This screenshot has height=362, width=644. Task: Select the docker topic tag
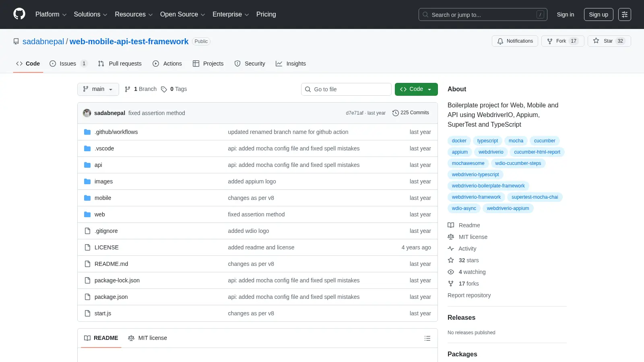(x=459, y=141)
